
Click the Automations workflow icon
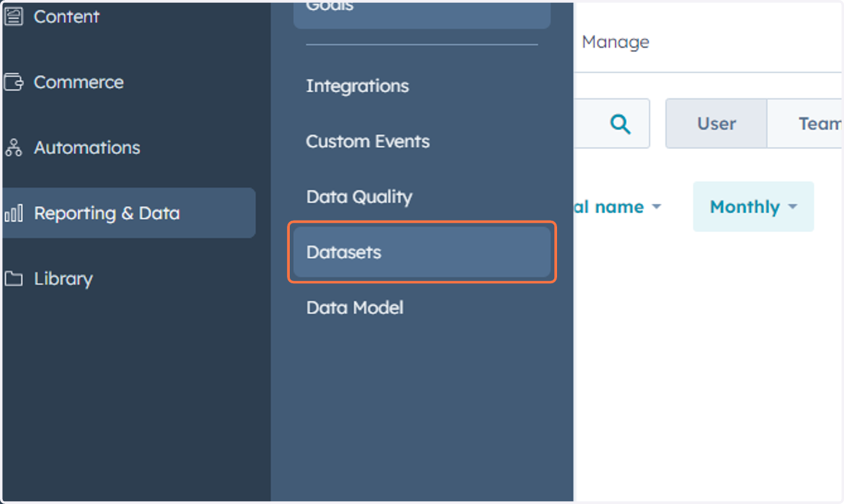(x=13, y=148)
